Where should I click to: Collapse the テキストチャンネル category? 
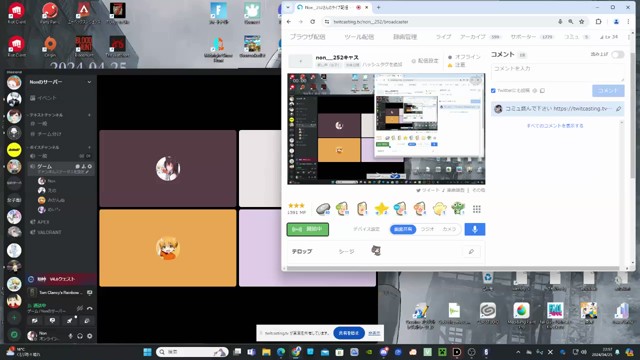point(46,115)
